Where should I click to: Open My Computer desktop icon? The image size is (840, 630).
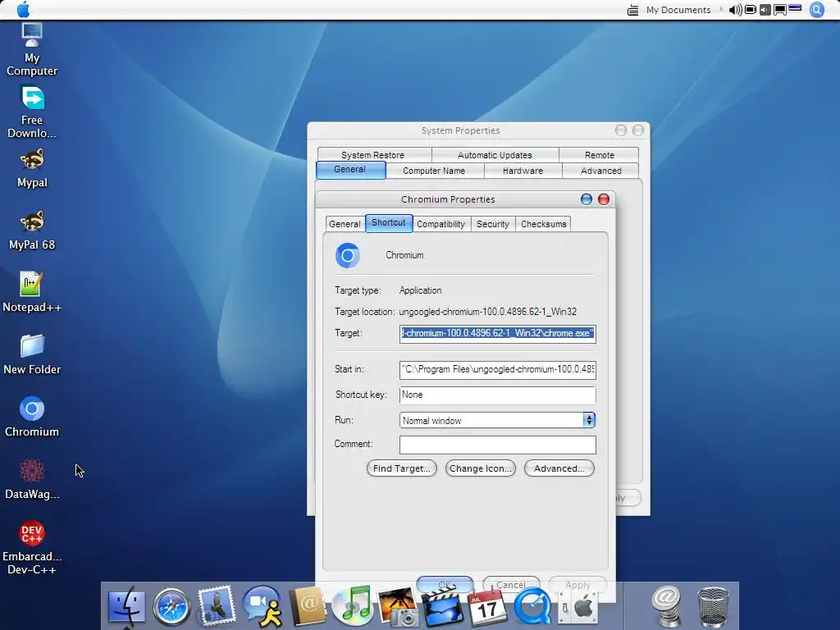tap(32, 50)
